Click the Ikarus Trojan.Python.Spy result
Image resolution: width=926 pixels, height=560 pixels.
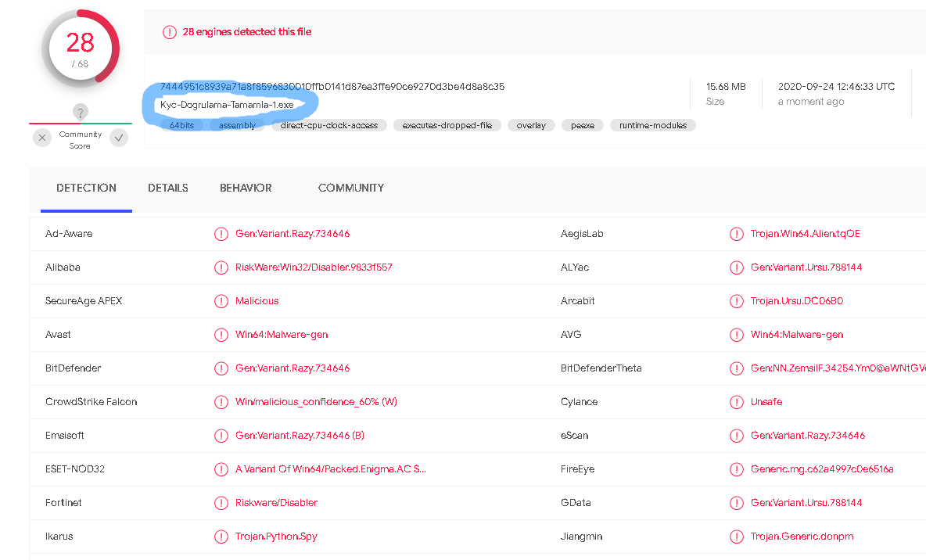(276, 537)
